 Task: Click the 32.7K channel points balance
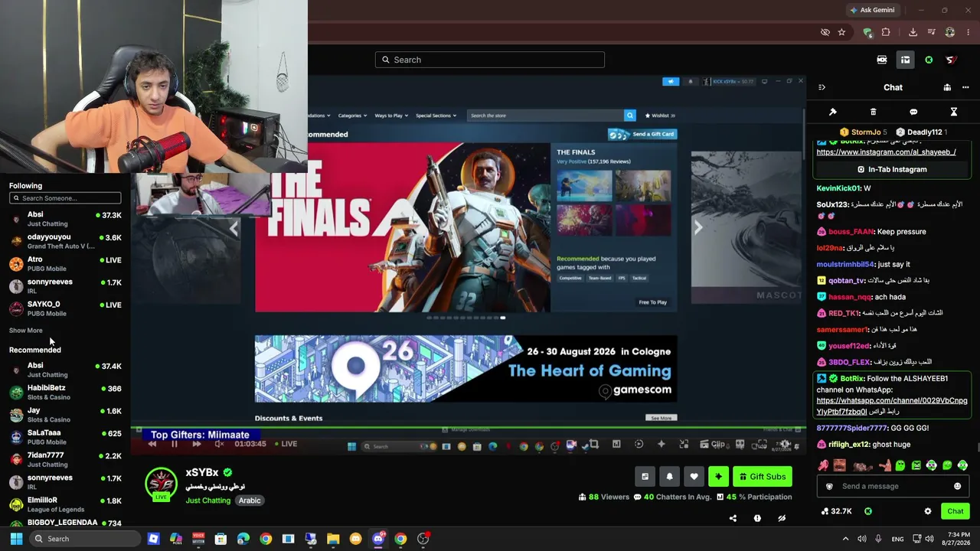pos(836,511)
